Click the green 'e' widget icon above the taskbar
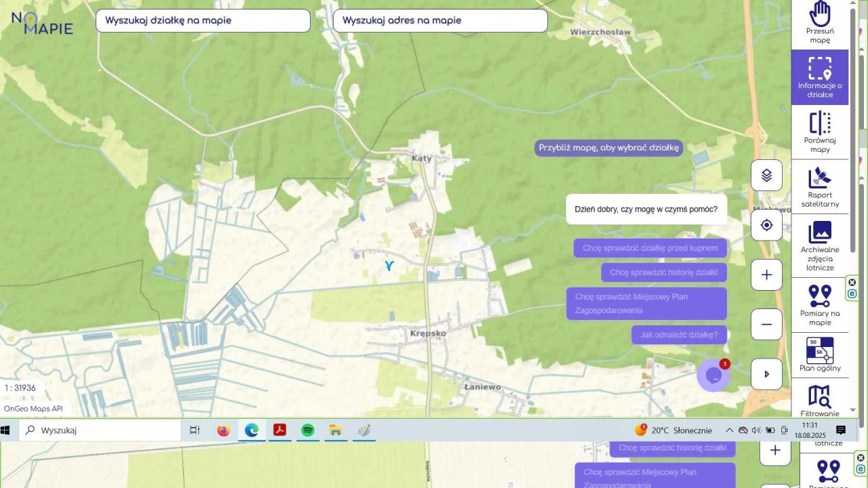The width and height of the screenshot is (868, 488). point(852,294)
